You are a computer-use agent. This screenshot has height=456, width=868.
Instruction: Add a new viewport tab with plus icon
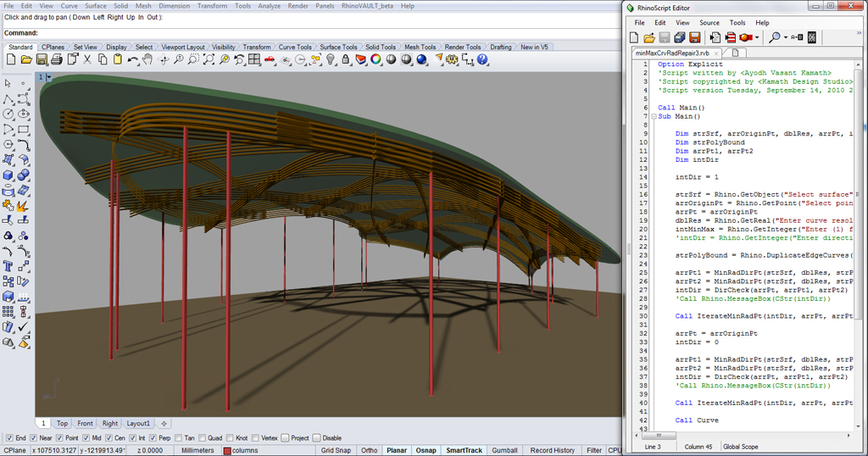[x=164, y=423]
